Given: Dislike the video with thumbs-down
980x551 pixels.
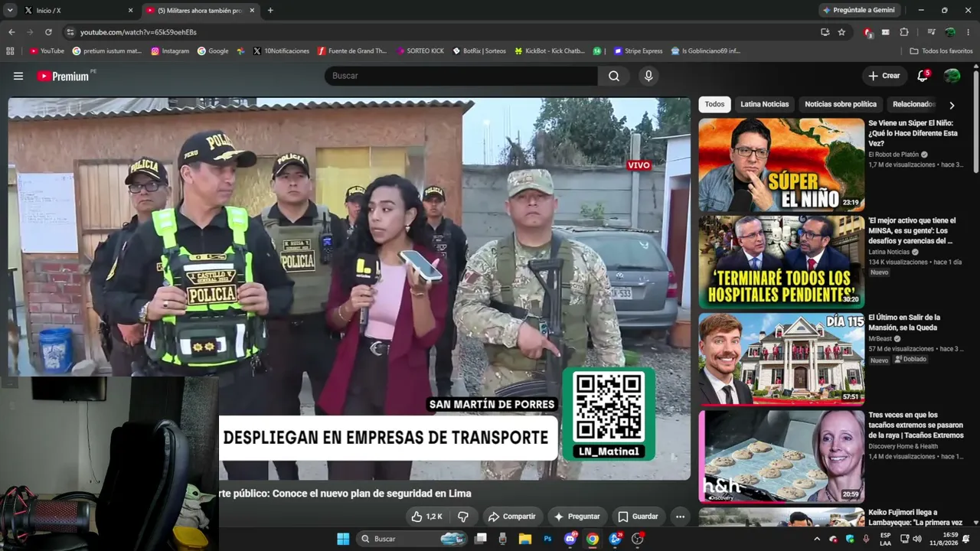Looking at the screenshot, I should tap(463, 517).
